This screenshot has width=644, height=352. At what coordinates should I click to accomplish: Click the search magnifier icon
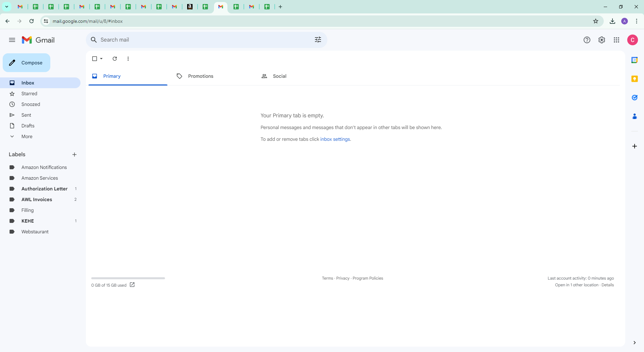[94, 40]
